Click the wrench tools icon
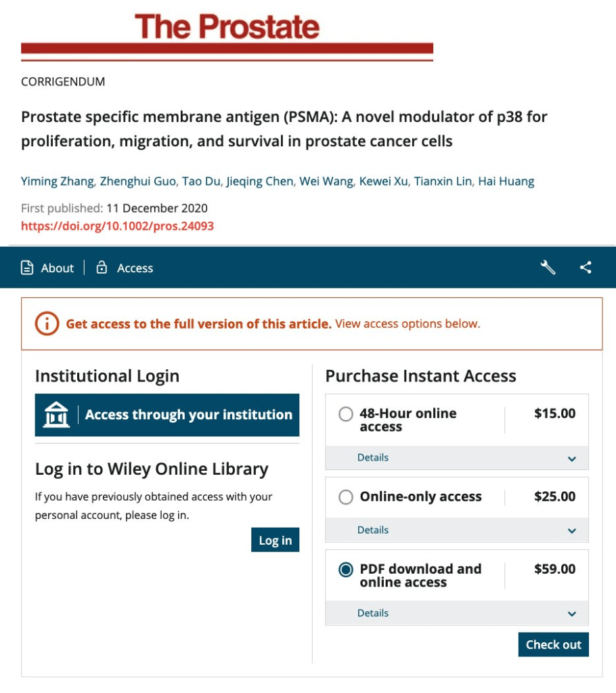 pos(548,268)
